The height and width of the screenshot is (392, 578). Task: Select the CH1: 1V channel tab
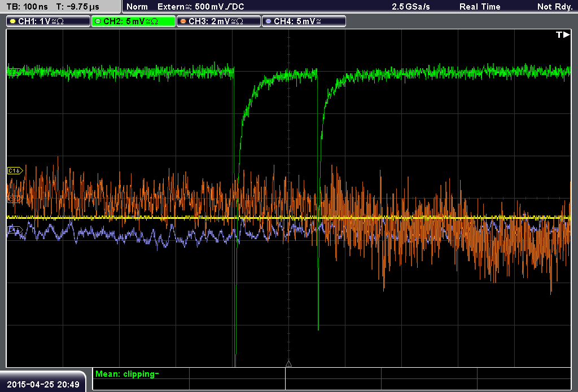[49, 21]
